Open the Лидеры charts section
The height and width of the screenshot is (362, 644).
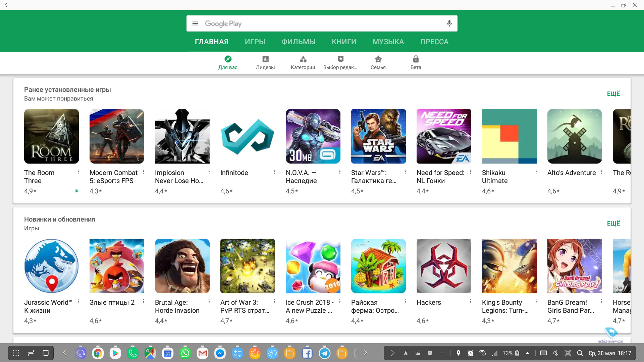[x=265, y=63]
